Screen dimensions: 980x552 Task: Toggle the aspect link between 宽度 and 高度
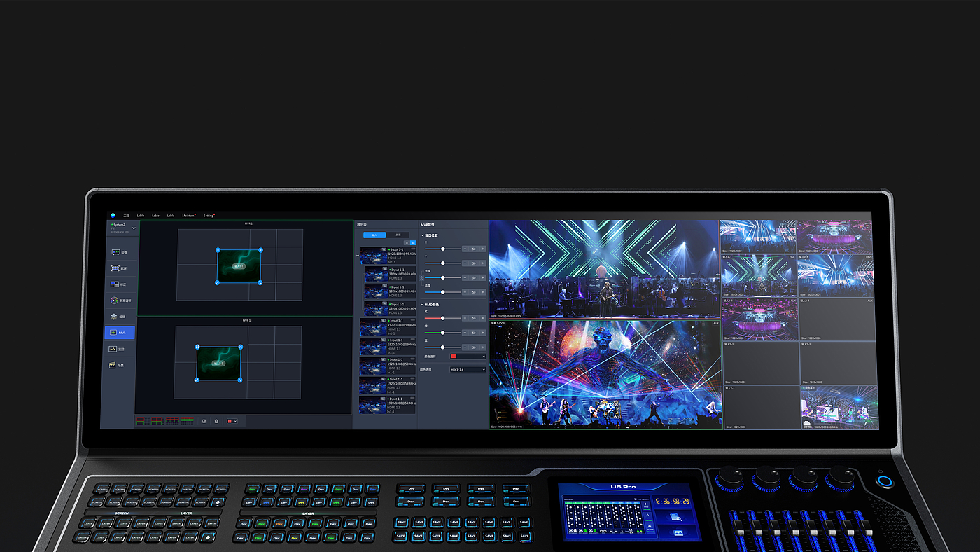pyautogui.click(x=421, y=278)
